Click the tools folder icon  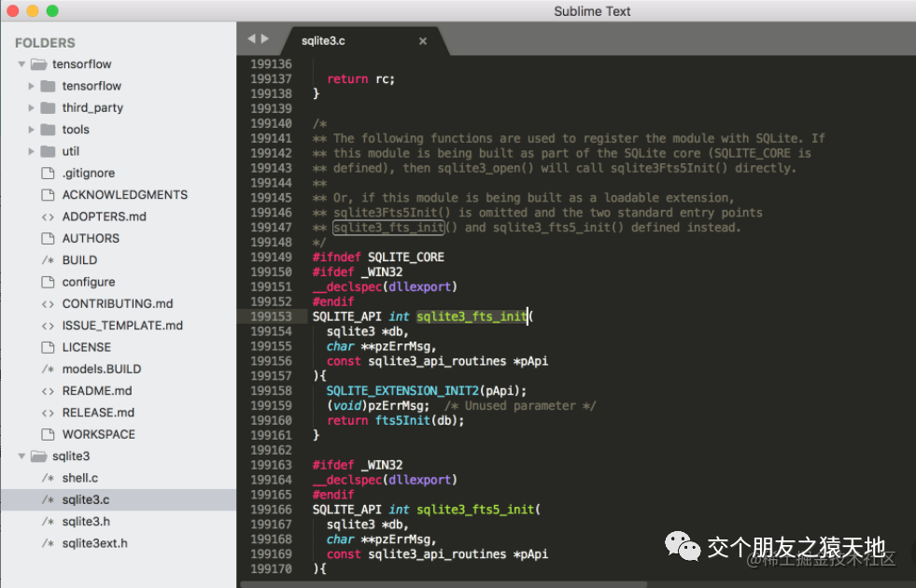click(48, 130)
